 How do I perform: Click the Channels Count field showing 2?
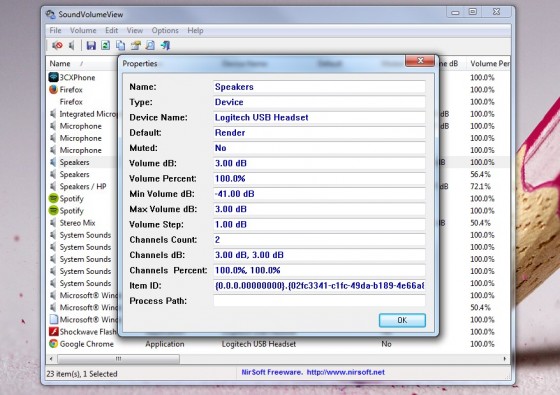319,240
